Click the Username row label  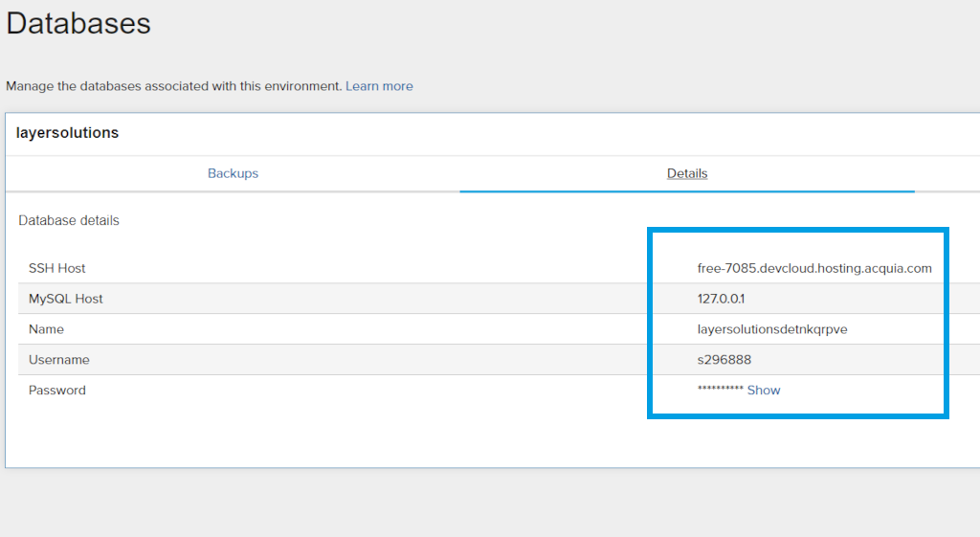(59, 360)
